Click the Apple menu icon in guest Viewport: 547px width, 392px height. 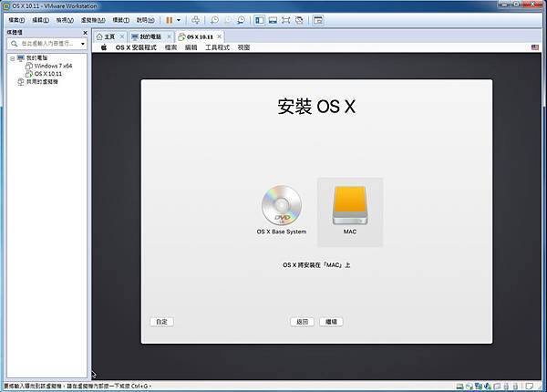click(x=104, y=47)
